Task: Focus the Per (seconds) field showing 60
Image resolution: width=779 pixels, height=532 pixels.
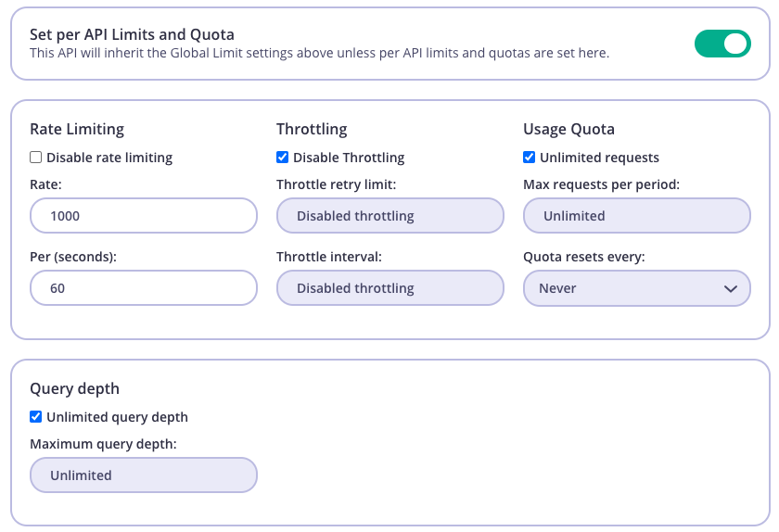Action: click(143, 288)
